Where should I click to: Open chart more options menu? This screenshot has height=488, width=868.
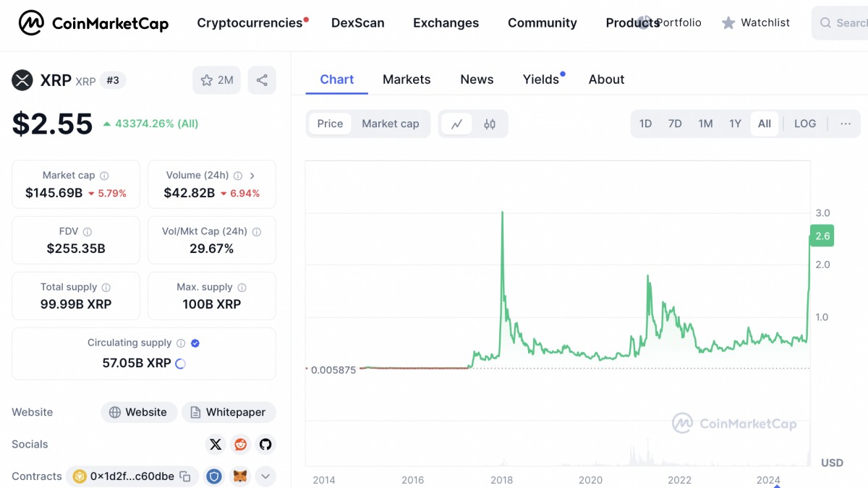click(x=846, y=124)
